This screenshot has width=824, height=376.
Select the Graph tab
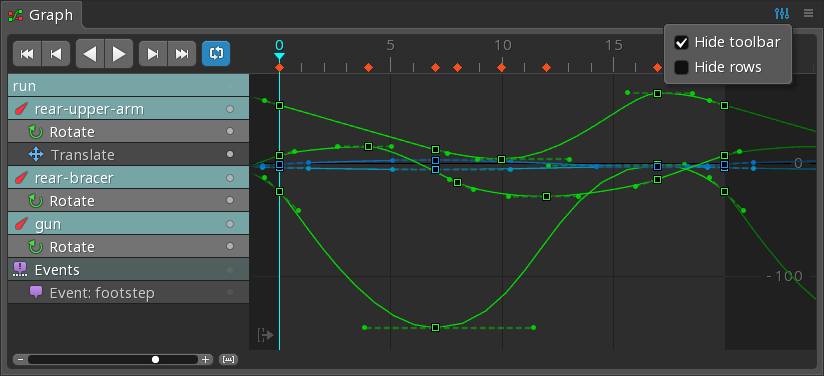[x=42, y=15]
